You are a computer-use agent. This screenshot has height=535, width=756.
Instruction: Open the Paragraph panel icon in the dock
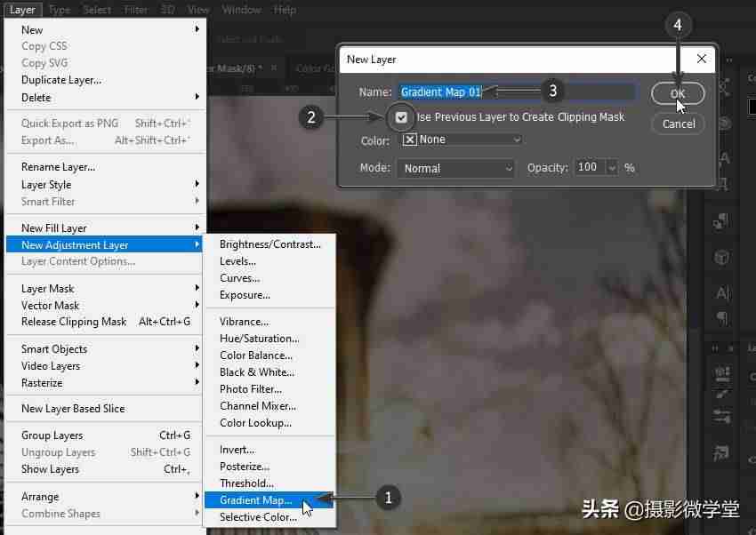pos(722,318)
